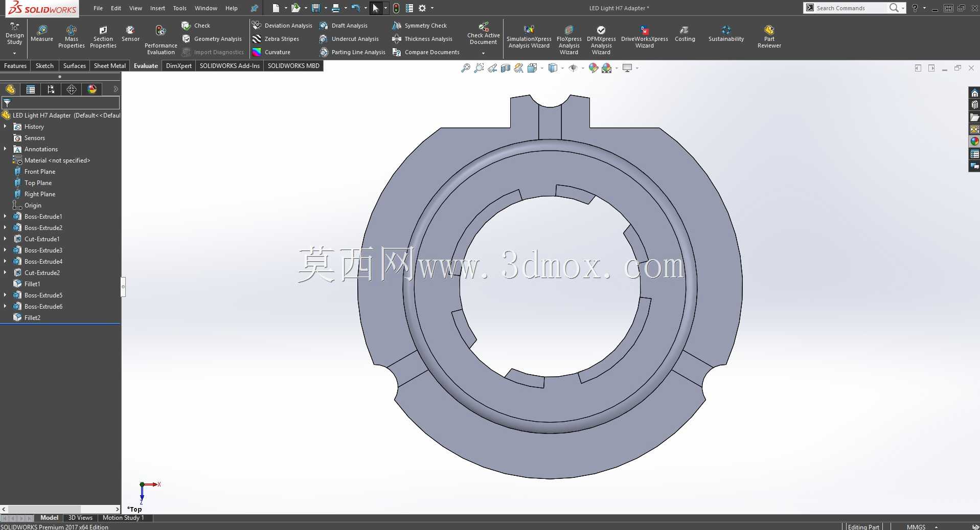
Task: Run Parting Line Analysis
Action: point(352,52)
